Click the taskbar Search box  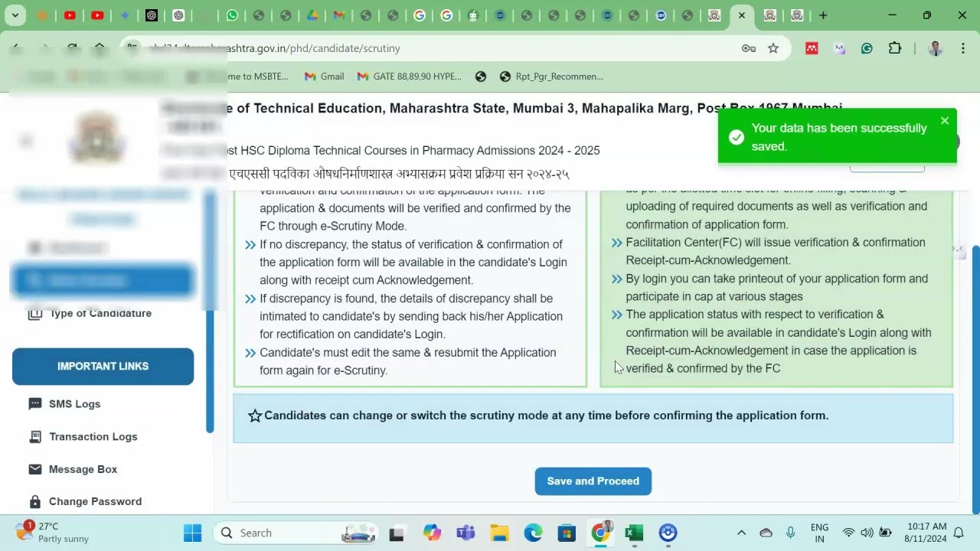click(x=295, y=533)
